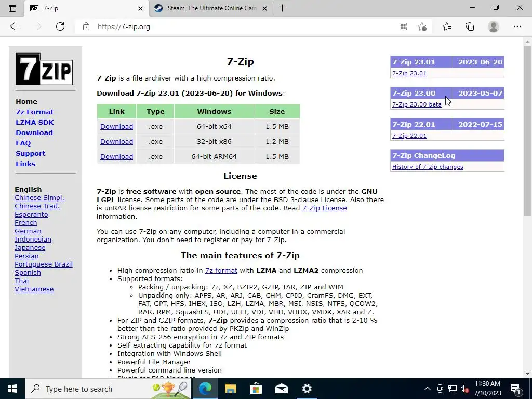Switch language to Portuguese Brazil
The width and height of the screenshot is (532, 399).
tap(44, 264)
